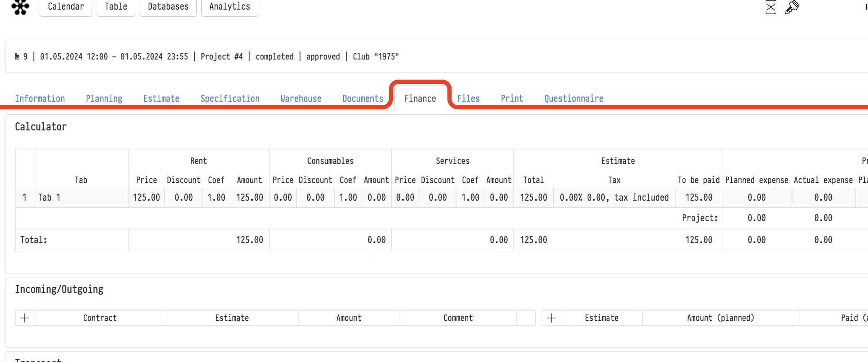Open the Analytics section
The width and height of the screenshot is (868, 362).
[x=229, y=7]
